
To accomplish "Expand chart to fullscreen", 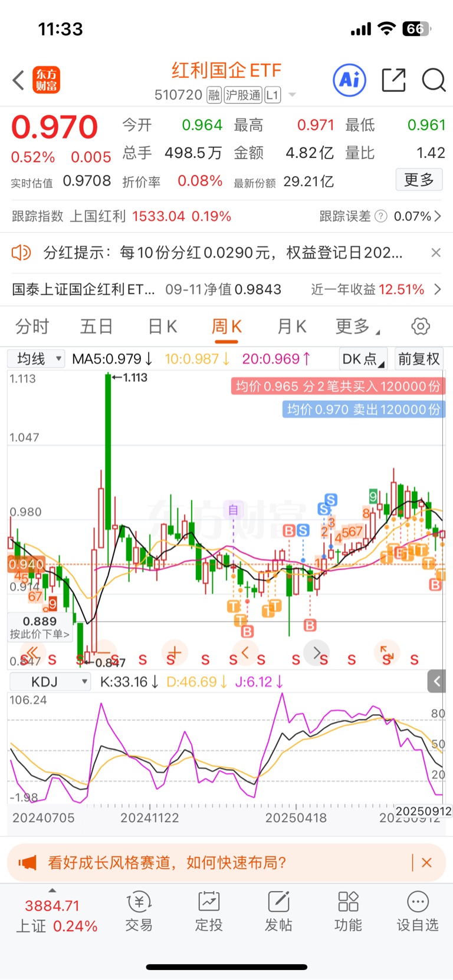I will tap(387, 652).
